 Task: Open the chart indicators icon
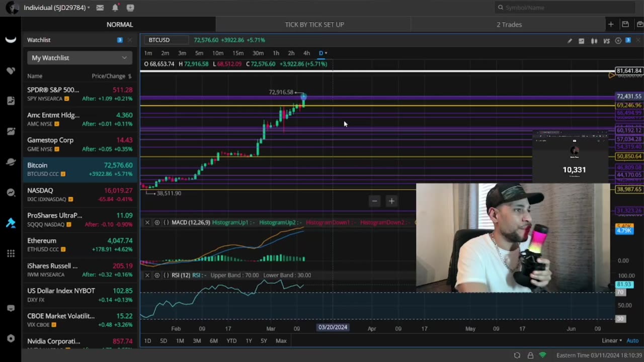[x=582, y=41]
